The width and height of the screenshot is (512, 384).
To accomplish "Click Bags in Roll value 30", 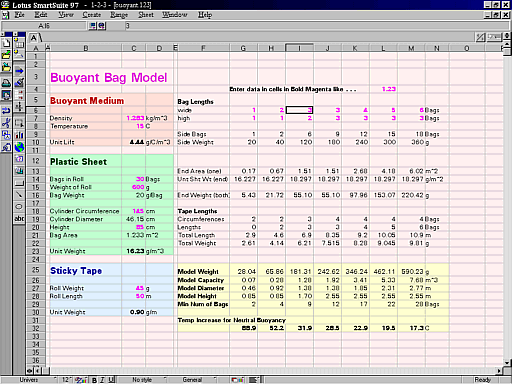I will [x=140, y=179].
